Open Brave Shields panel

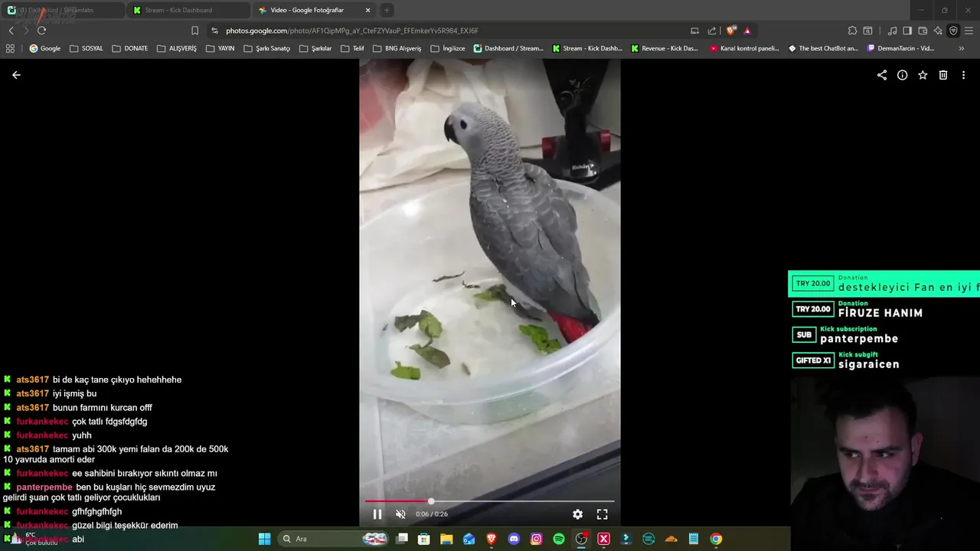[731, 31]
